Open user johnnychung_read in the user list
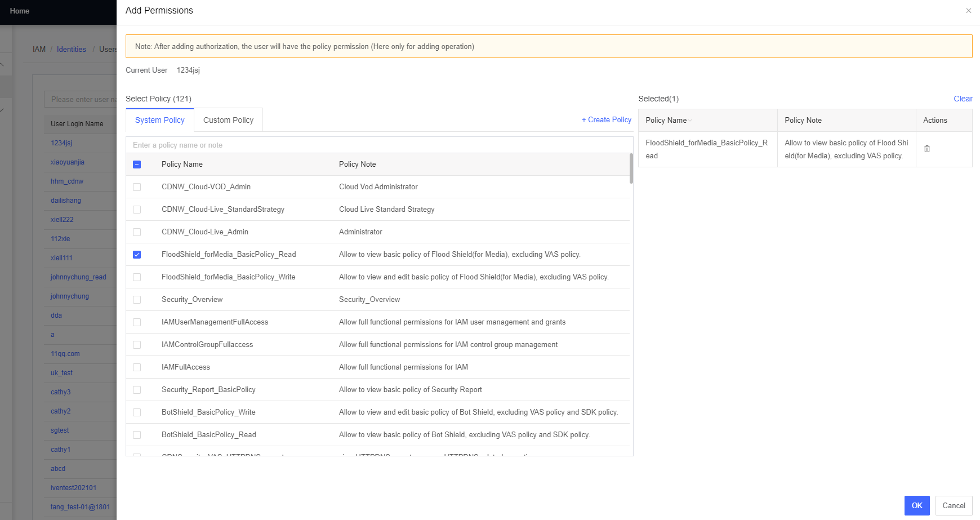This screenshot has height=520, width=980. [x=78, y=277]
